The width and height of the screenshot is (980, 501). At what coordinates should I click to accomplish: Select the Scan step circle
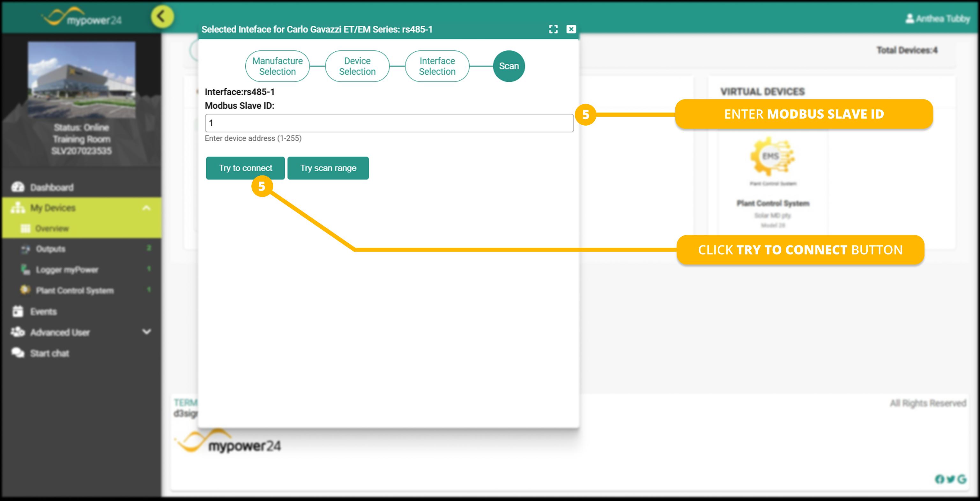click(509, 66)
